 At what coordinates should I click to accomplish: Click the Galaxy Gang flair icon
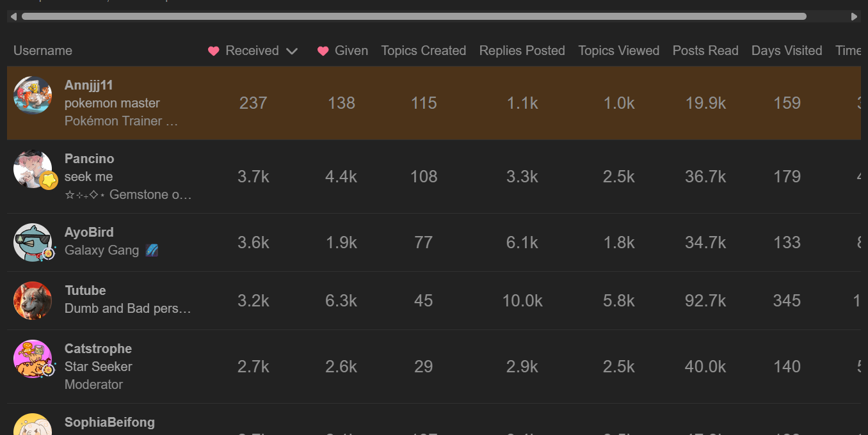coord(152,250)
